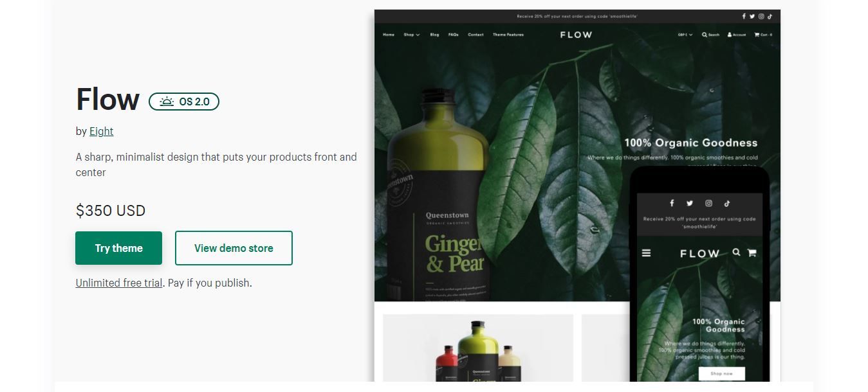Open the hamburger menu in mobile preview
868x392 pixels.
click(646, 253)
